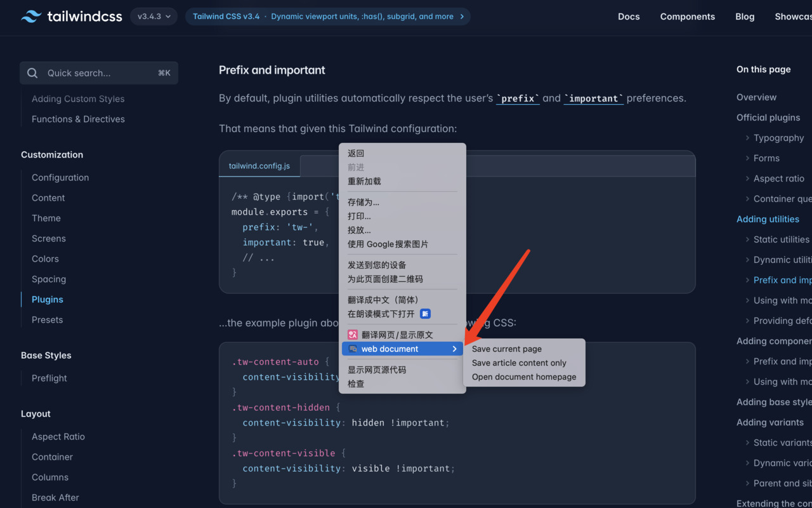Go to Screens in sidebar

click(49, 238)
